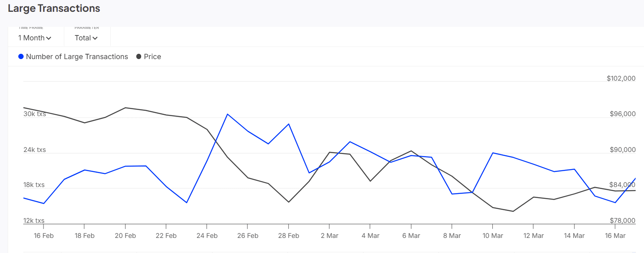Toggle the Number of Large Transactions series label
Screen dimensions: 644x253
pos(77,57)
